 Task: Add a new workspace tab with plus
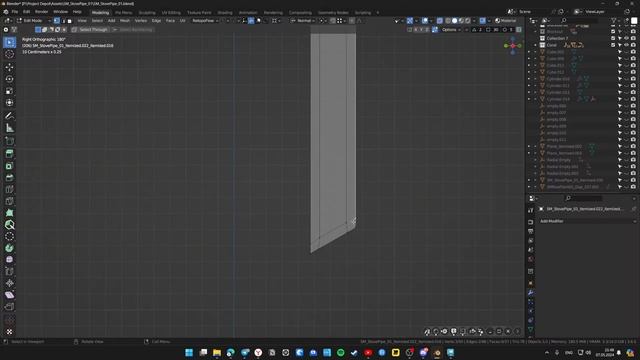(378, 13)
